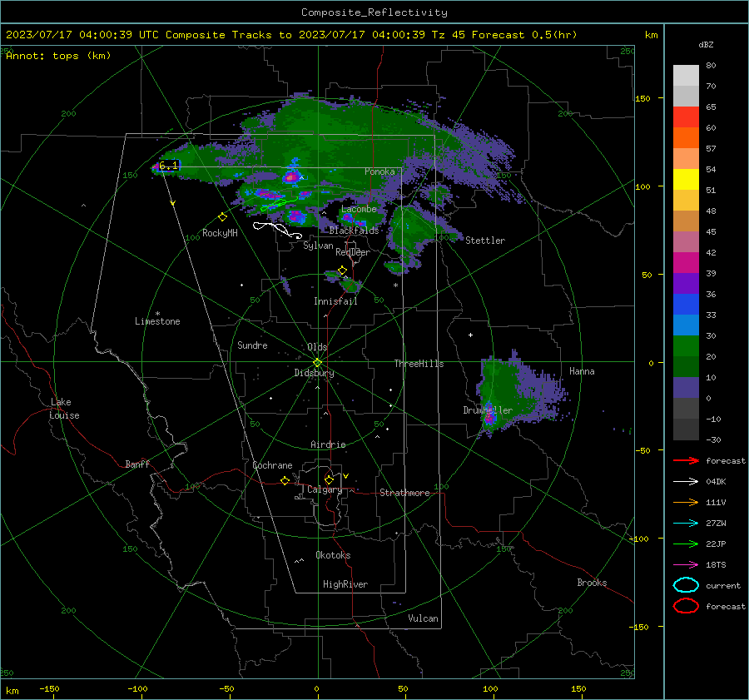Click the Cochrane city label

pos(272,465)
